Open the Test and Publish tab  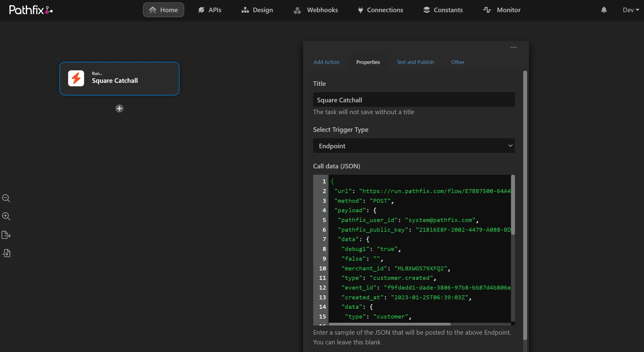point(415,62)
